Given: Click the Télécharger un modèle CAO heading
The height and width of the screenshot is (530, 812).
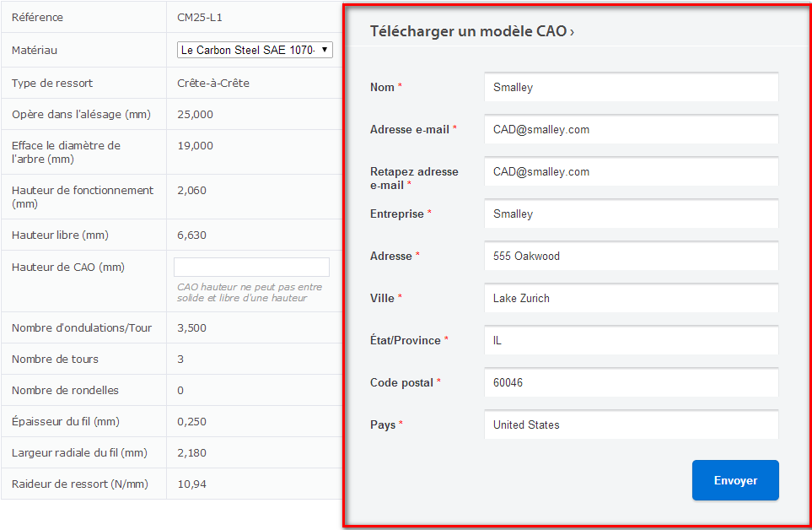Looking at the screenshot, I should 468,32.
